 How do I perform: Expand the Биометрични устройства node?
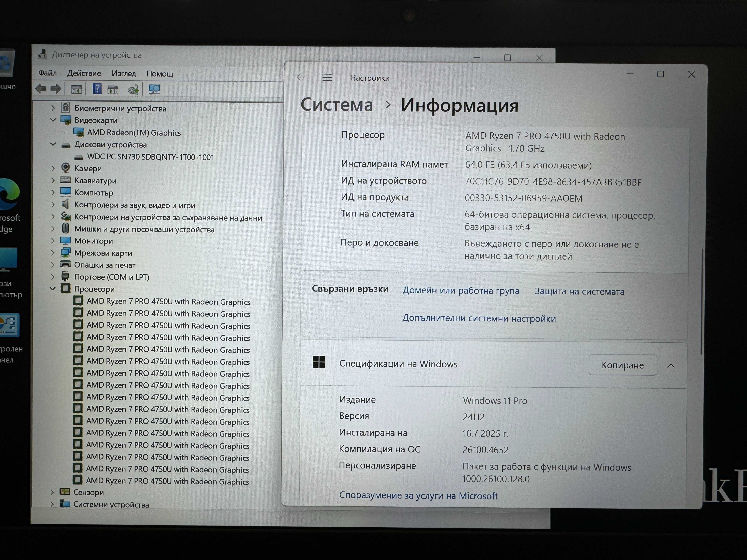tap(53, 108)
